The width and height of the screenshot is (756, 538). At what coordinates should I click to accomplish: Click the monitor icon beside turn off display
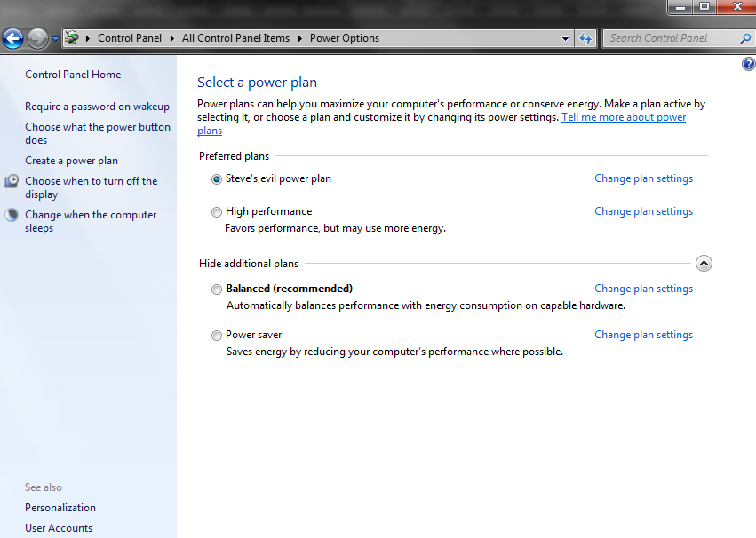pyautogui.click(x=12, y=182)
